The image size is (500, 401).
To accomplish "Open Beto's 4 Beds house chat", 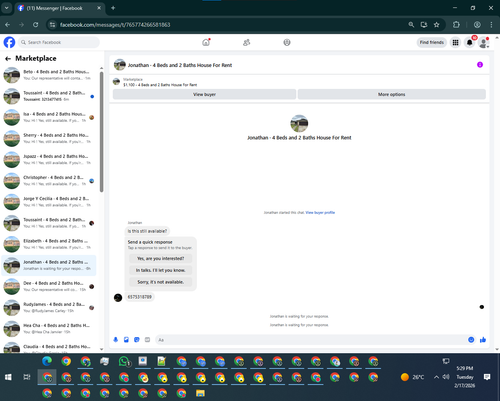I will 49,75.
